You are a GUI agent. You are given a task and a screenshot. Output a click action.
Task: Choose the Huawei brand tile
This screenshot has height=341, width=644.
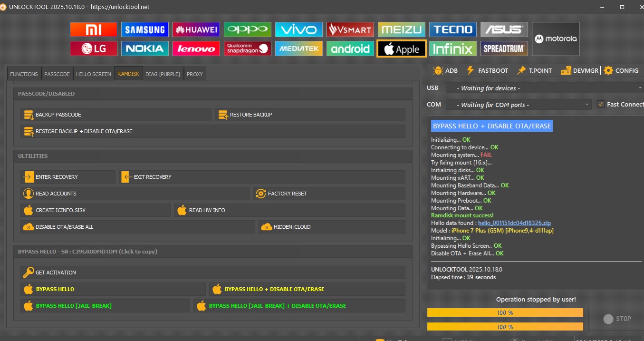(x=196, y=29)
